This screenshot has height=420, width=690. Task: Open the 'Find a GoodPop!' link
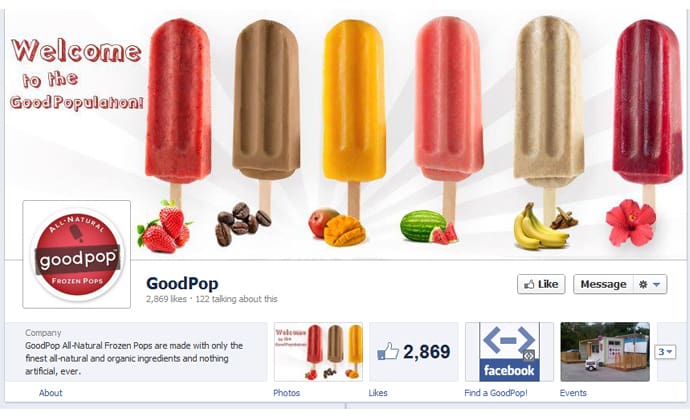[495, 393]
